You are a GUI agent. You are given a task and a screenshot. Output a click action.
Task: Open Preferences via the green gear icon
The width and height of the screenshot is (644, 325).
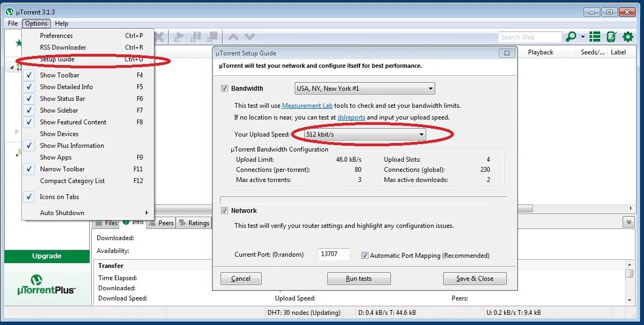pyautogui.click(x=628, y=37)
